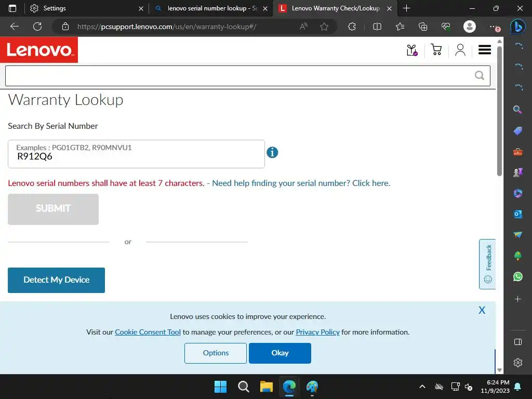This screenshot has width=532, height=399.
Task: Open the Cookie Consent Tool link
Action: pyautogui.click(x=148, y=332)
